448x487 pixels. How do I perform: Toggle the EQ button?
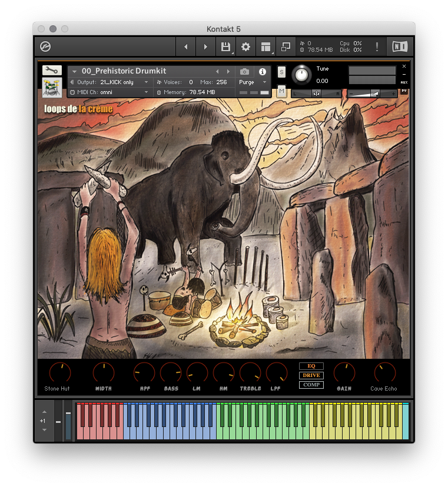311,366
